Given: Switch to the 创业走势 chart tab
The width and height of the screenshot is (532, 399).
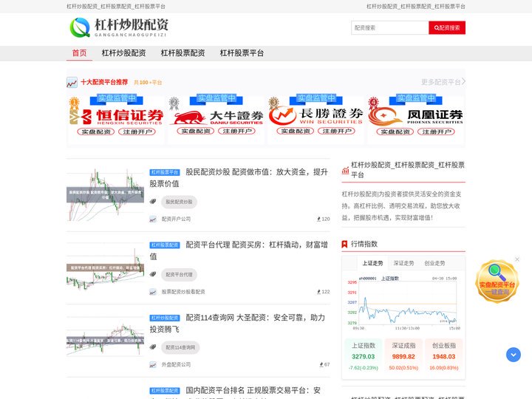Looking at the screenshot, I should click(x=434, y=263).
